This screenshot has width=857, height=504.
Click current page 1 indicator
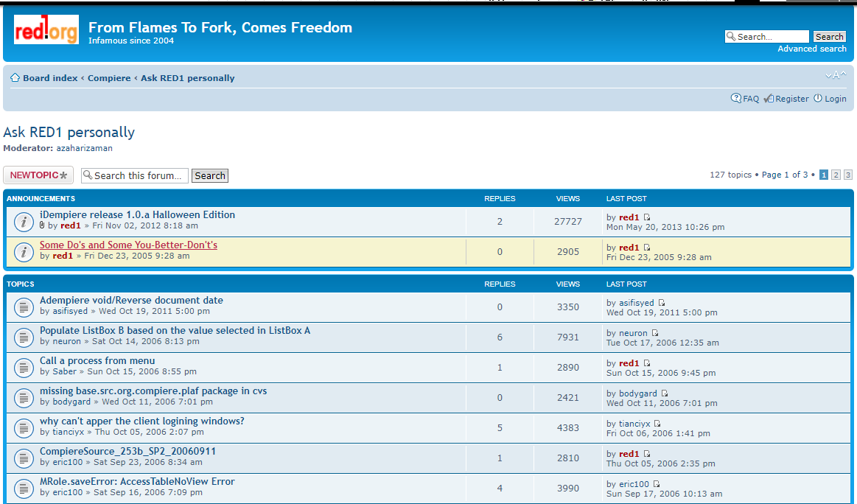(x=824, y=175)
